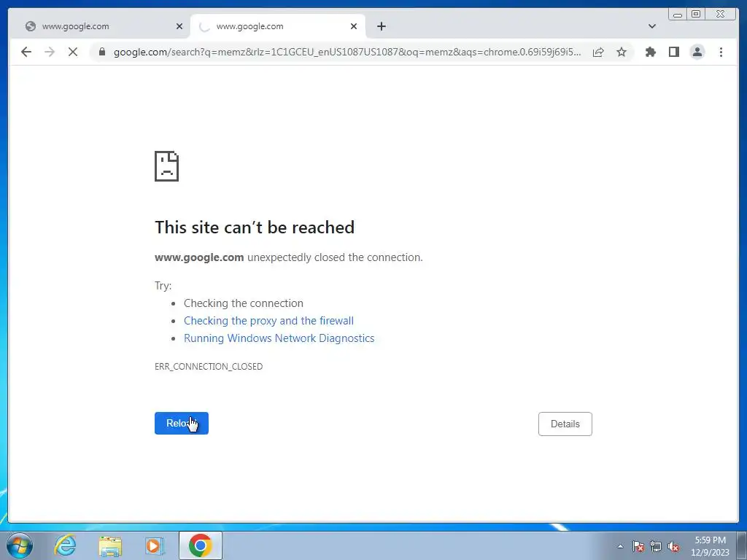
Task: Restore down the Chrome window
Action: [x=695, y=15]
